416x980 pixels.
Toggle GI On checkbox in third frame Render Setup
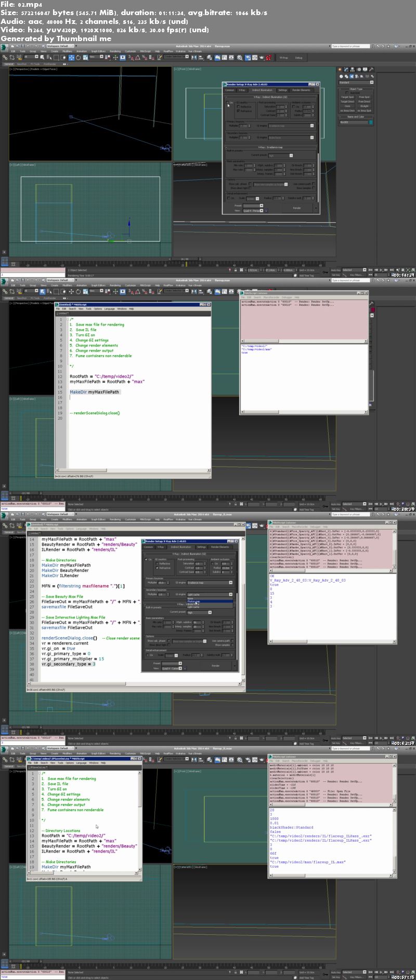tap(147, 560)
